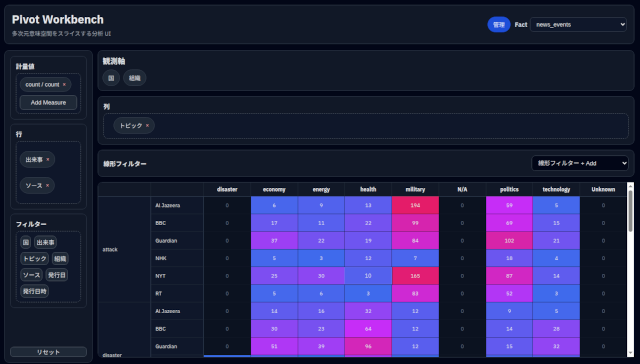Click the 52 cell in the RT row

[509, 293]
